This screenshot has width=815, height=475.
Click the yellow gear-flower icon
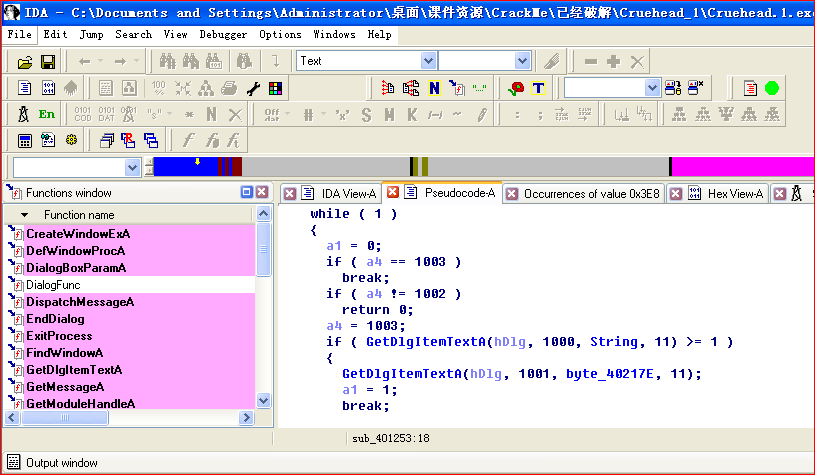pos(72,140)
